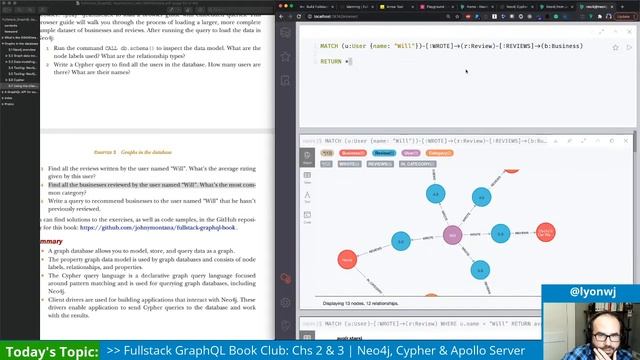Screen dimensions: 640x360
Task: Open the GitHub fullstack-graphql-book link in PDF
Action: click(x=158, y=227)
